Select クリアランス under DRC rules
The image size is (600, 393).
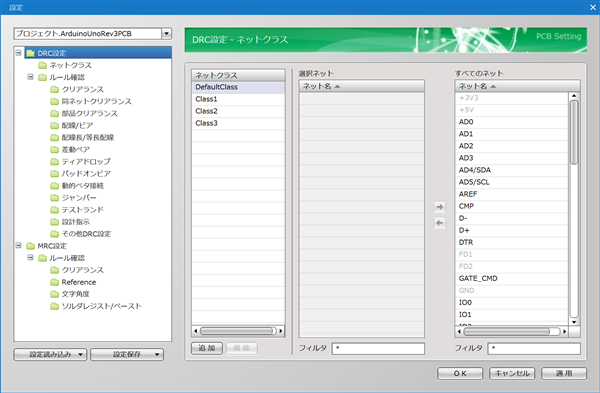pyautogui.click(x=83, y=89)
